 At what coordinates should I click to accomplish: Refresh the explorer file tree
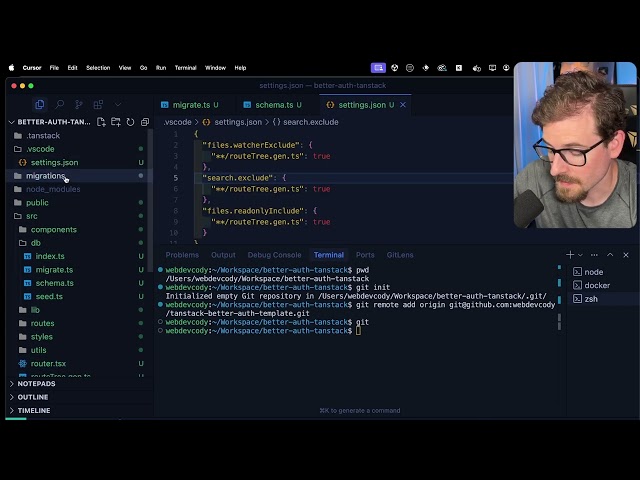coord(130,122)
